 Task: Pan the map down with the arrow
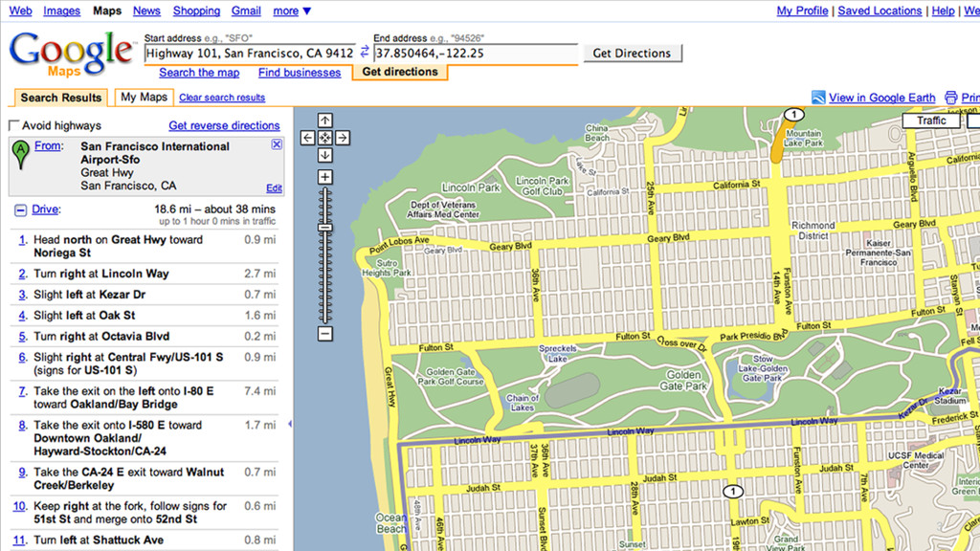coord(325,155)
